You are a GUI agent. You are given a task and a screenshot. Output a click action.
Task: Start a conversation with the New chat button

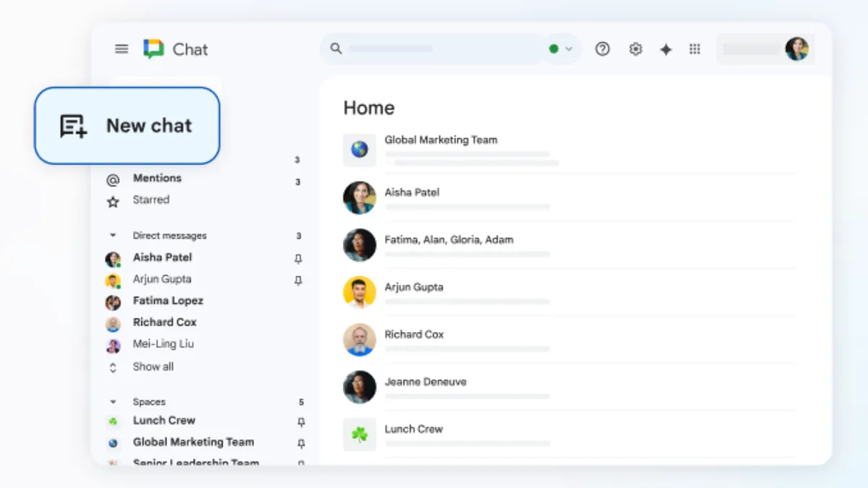point(127,126)
